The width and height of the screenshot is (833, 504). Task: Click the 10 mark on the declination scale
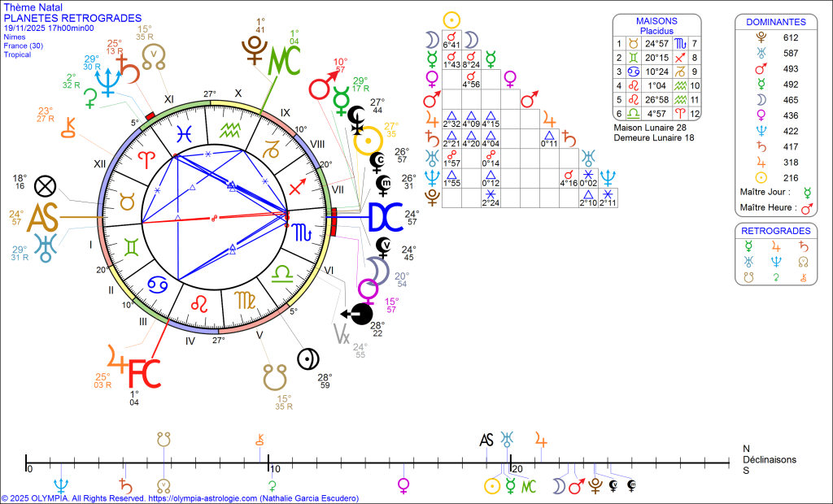click(275, 469)
